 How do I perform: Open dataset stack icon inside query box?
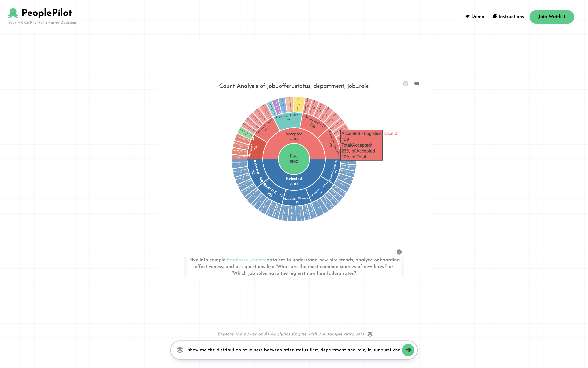(x=180, y=350)
